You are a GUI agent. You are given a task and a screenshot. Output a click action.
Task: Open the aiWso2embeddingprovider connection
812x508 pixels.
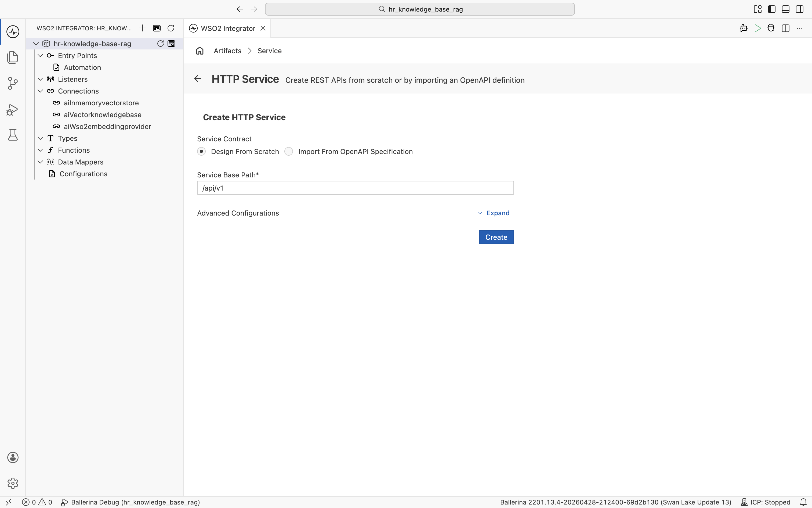tap(107, 127)
